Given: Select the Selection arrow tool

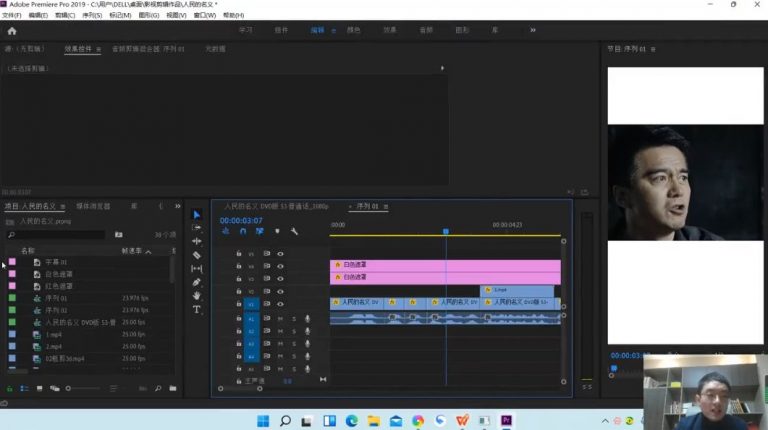Looking at the screenshot, I should (197, 214).
